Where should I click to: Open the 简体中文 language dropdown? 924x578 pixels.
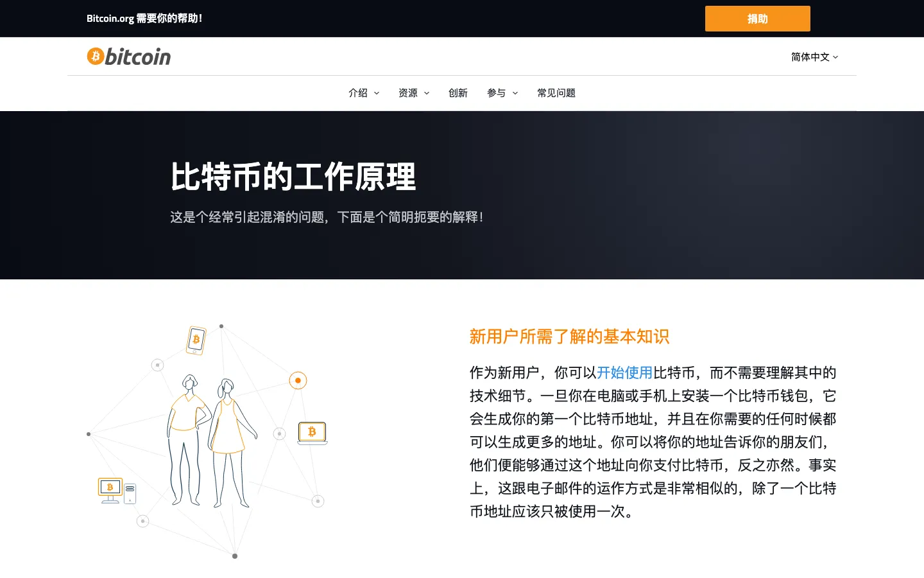[x=814, y=57]
